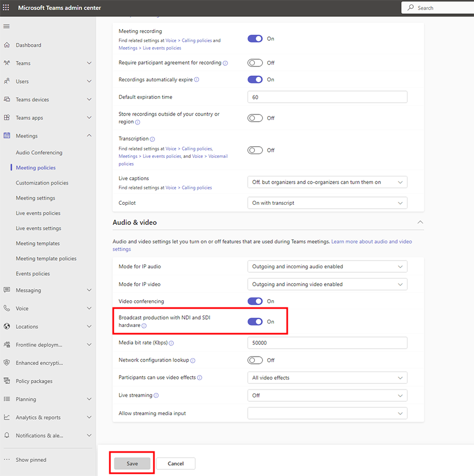The height and width of the screenshot is (476, 474).
Task: Click info icon beside Media bit rate
Action: click(x=171, y=343)
